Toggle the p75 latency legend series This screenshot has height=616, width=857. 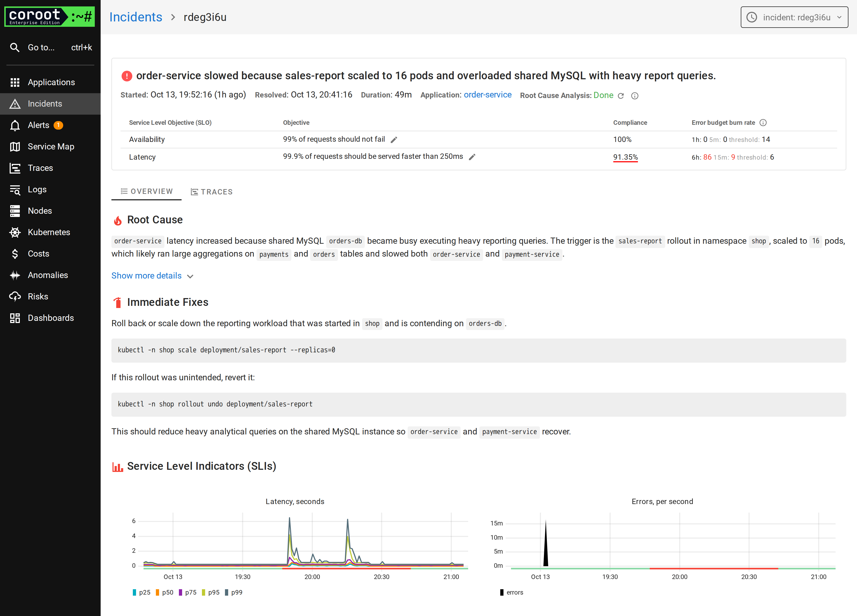pos(187,592)
